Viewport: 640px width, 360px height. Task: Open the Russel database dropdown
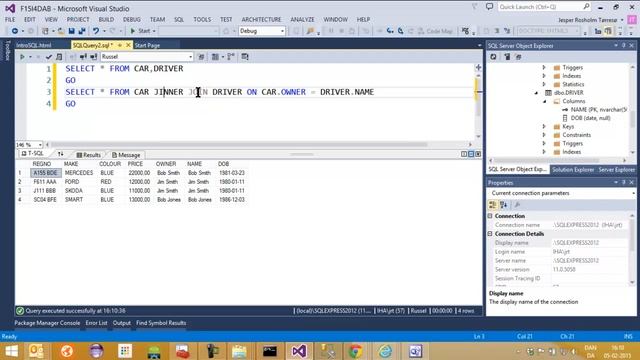[x=190, y=57]
